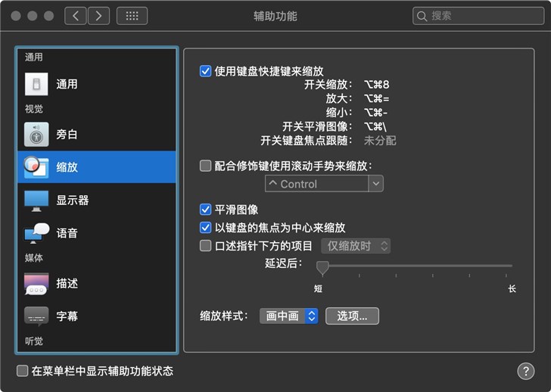551x392 pixels.
Task: Open the 仅缩放时 popup menu
Action: [x=356, y=246]
